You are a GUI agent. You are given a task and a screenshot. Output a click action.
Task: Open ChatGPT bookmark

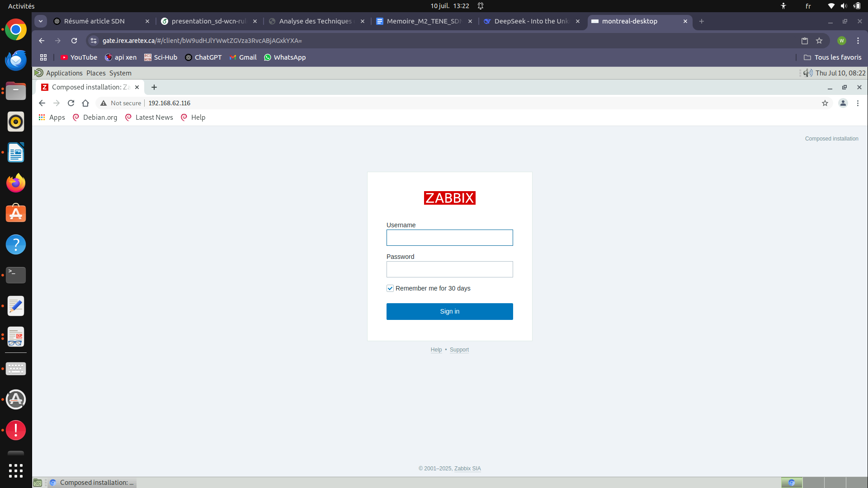click(x=203, y=57)
